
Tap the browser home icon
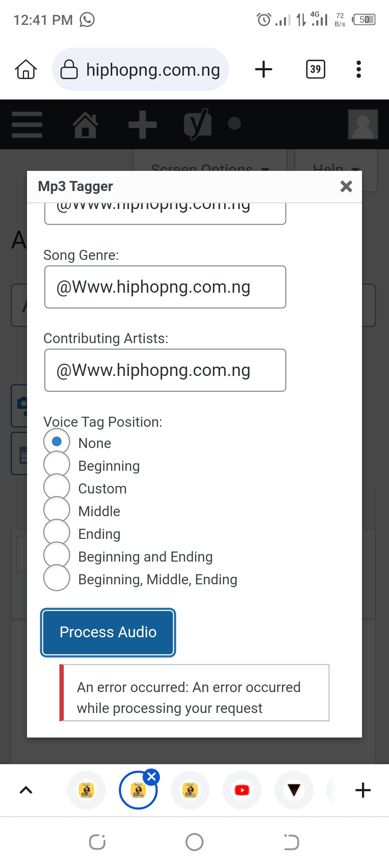point(26,69)
